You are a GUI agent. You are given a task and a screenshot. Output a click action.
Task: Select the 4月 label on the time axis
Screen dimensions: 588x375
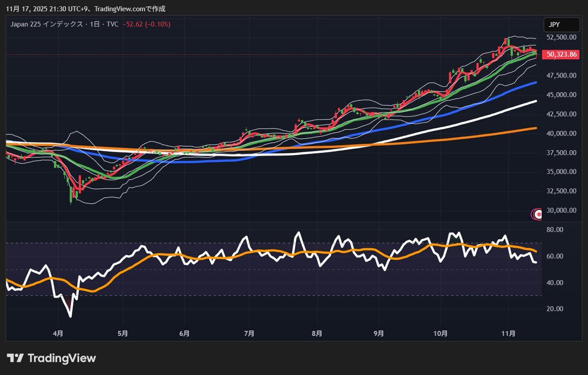tap(58, 333)
